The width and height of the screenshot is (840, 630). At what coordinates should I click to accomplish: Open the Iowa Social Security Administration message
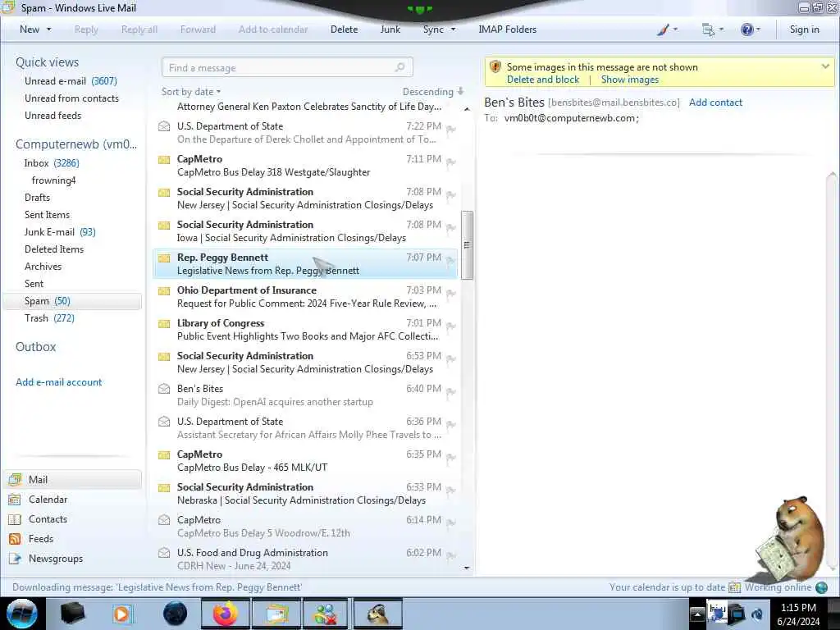[305, 231]
